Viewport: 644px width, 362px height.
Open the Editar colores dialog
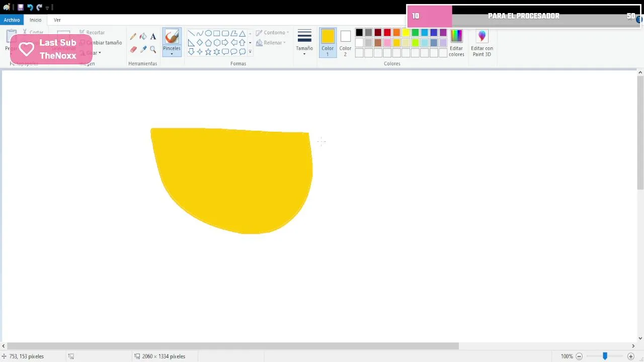coord(456,43)
